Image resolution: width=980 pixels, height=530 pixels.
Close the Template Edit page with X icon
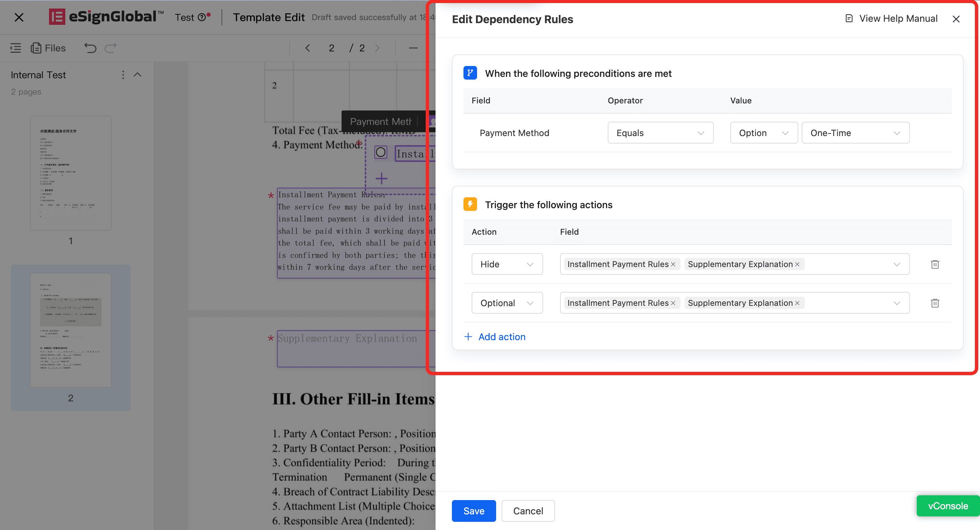[19, 17]
